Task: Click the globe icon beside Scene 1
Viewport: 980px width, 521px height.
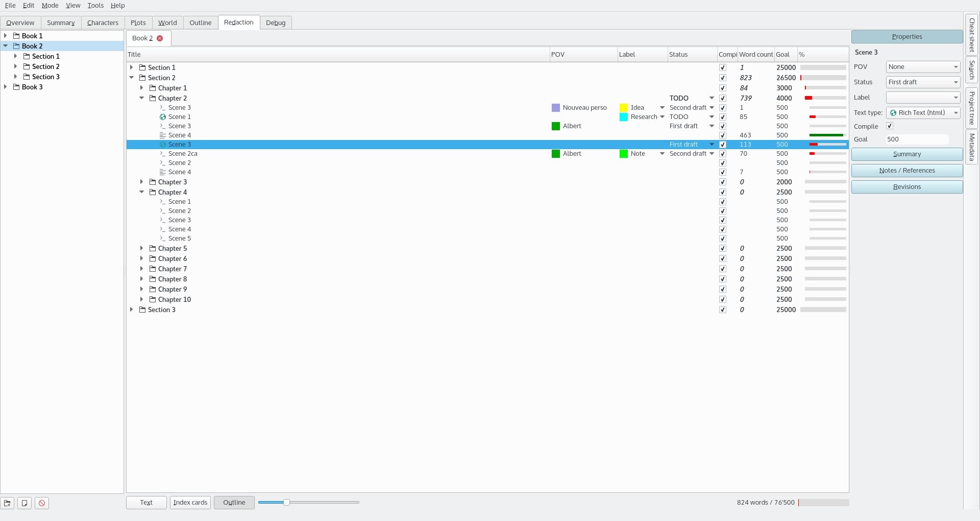Action: (x=163, y=117)
